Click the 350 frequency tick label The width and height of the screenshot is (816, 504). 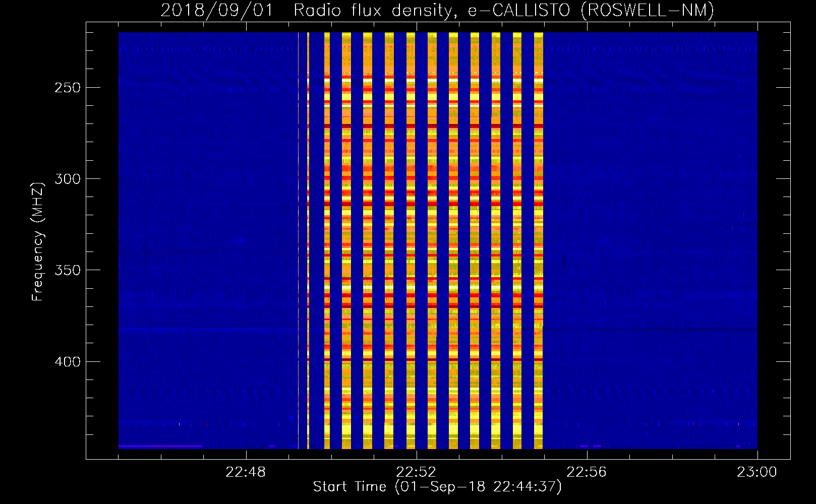pyautogui.click(x=67, y=270)
